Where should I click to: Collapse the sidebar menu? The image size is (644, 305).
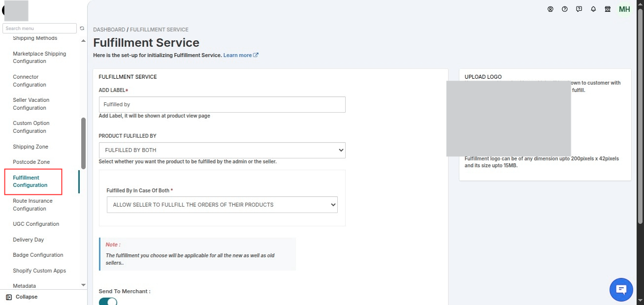[x=22, y=297]
